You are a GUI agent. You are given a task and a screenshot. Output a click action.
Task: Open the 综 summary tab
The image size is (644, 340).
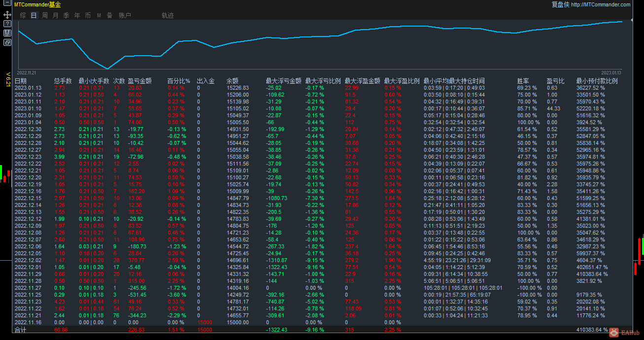pyautogui.click(x=23, y=15)
